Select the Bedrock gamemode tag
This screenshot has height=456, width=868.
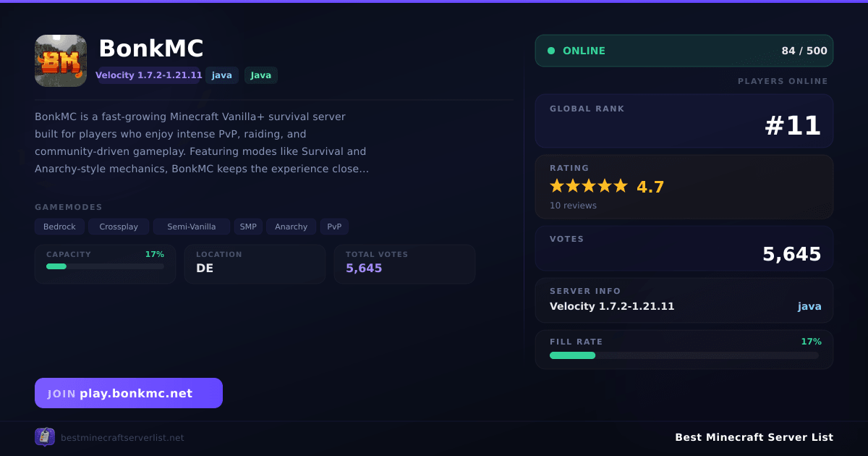(59, 227)
